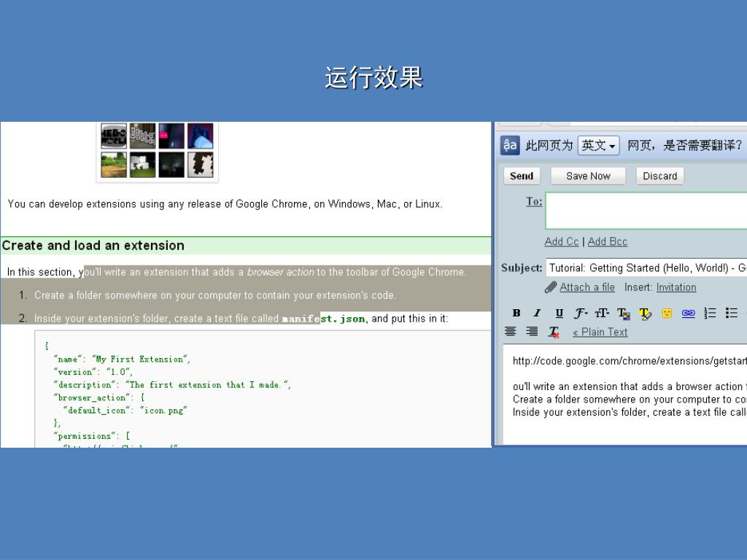
Task: Insert an emoticon with the smiley icon
Action: click(667, 314)
